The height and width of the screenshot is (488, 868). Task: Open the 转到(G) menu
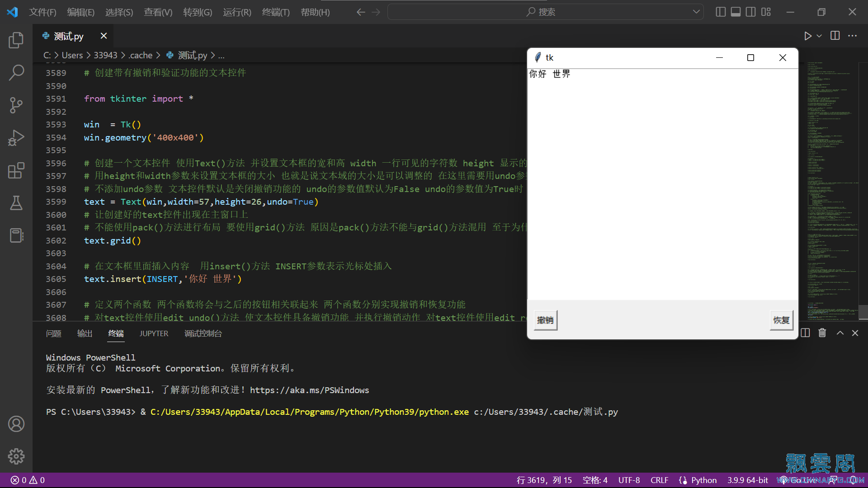click(198, 12)
